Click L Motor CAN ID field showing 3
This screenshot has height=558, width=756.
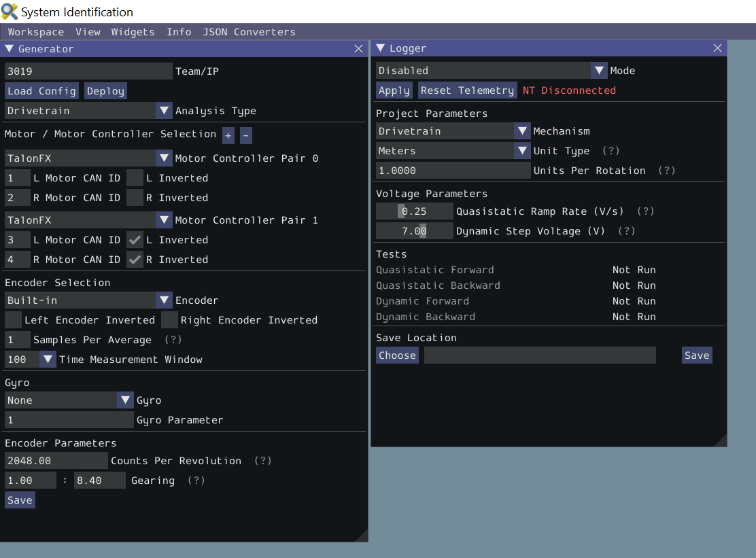(x=18, y=240)
